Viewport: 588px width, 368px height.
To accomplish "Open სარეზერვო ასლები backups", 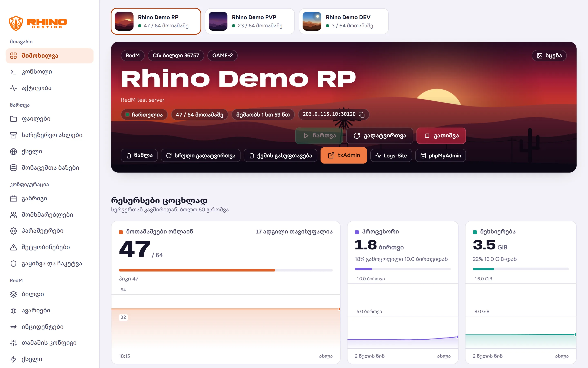I will point(50,135).
